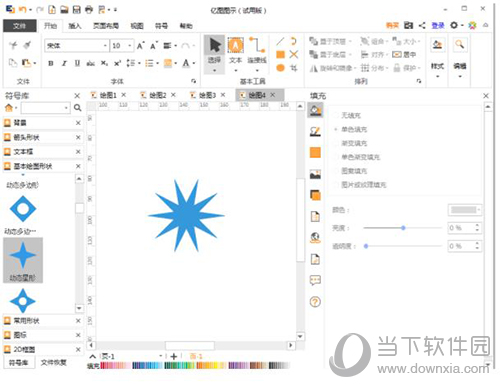Click the format painter brush icon
500x387 pixels.
pyautogui.click(x=27, y=45)
